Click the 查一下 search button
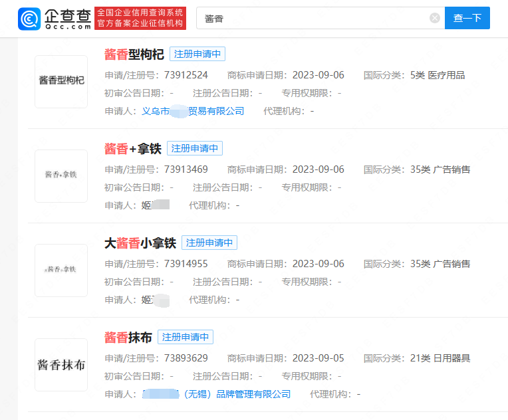The width and height of the screenshot is (508, 420). pyautogui.click(x=467, y=18)
